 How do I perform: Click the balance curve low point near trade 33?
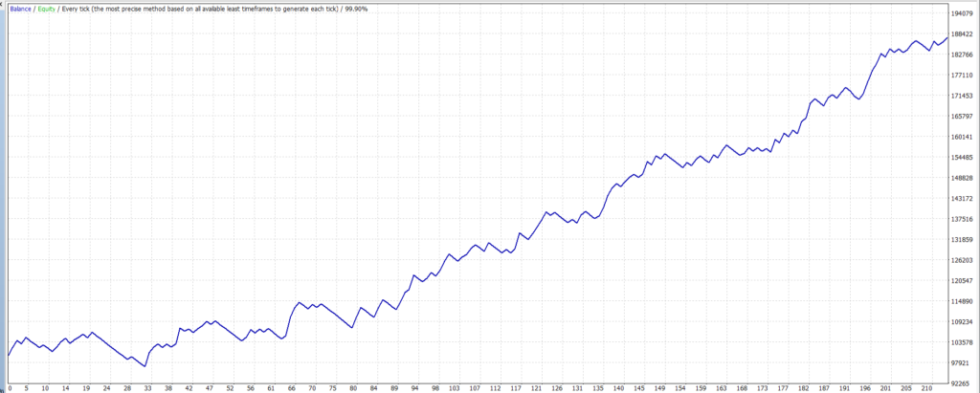145,366
